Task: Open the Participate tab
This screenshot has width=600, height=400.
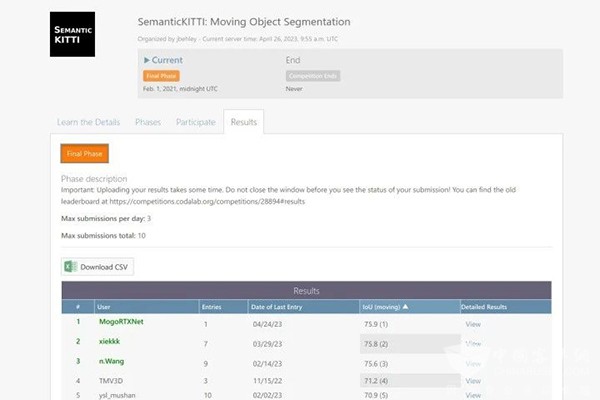Action: pyautogui.click(x=195, y=122)
